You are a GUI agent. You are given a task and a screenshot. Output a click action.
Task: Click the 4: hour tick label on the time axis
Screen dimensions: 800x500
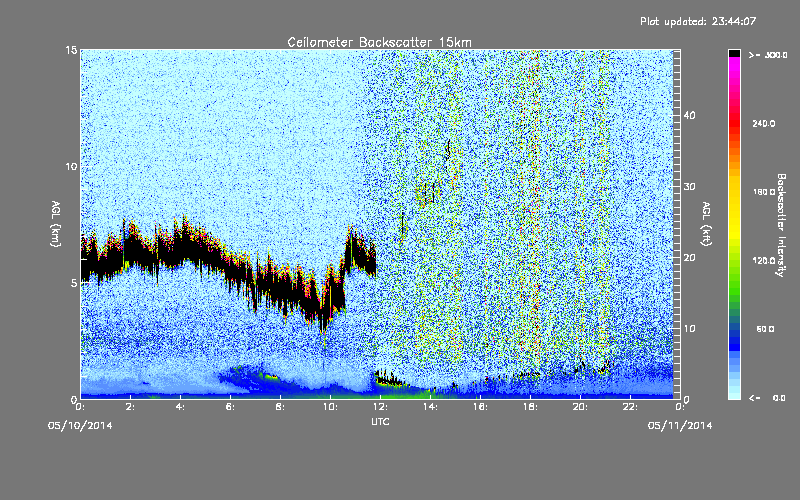coord(181,407)
